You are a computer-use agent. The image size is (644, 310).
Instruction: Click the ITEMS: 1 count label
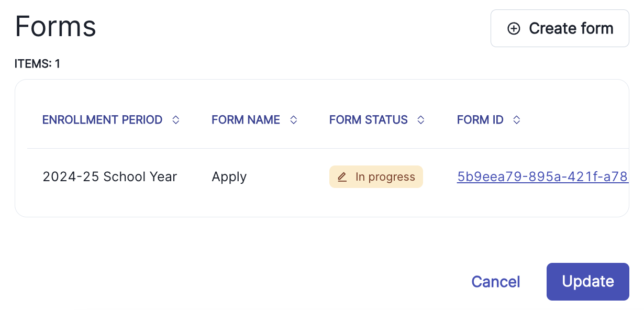click(x=37, y=64)
